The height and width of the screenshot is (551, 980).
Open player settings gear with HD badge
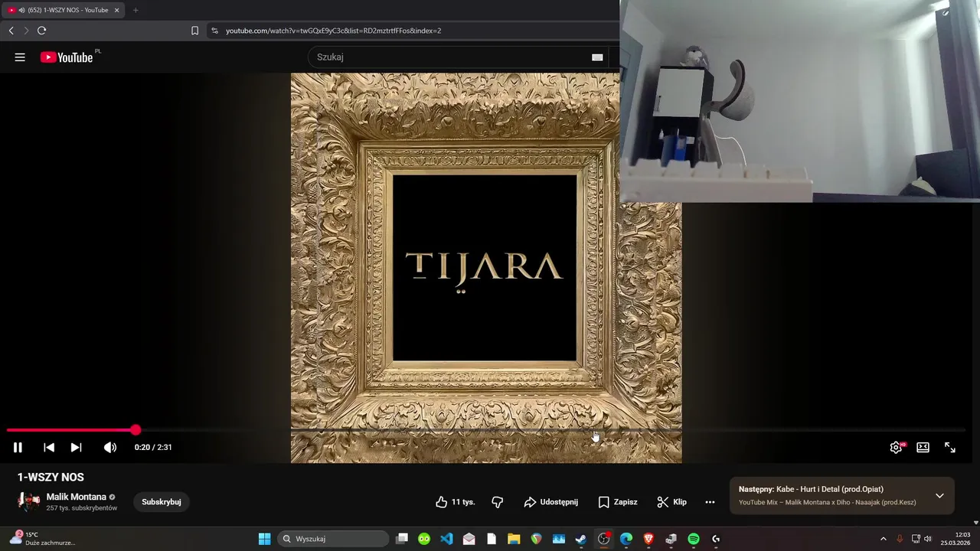(x=896, y=448)
